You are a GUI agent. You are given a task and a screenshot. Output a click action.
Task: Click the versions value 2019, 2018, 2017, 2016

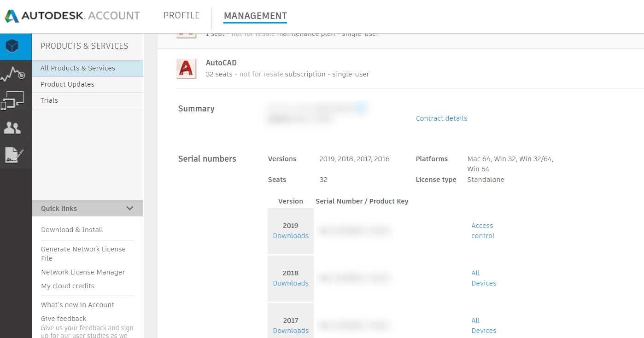pyautogui.click(x=354, y=159)
